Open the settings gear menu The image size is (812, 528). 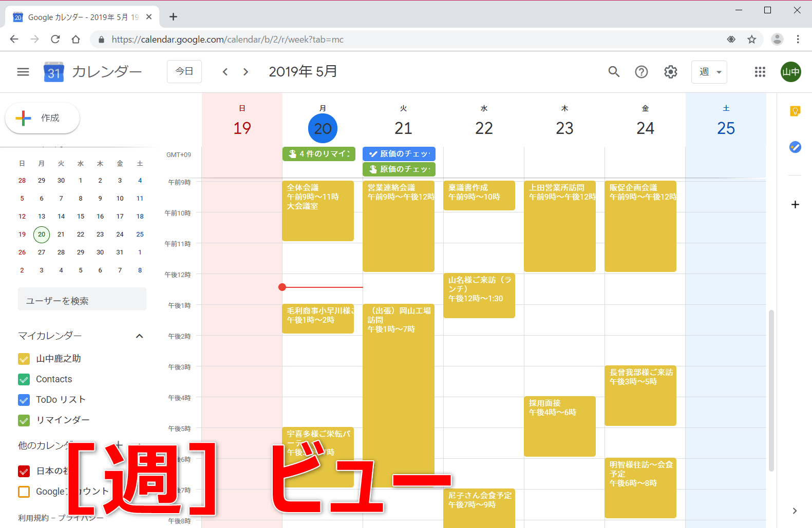(671, 72)
